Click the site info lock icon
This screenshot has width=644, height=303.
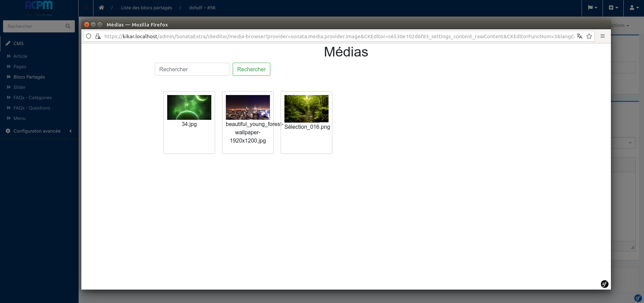click(x=98, y=36)
